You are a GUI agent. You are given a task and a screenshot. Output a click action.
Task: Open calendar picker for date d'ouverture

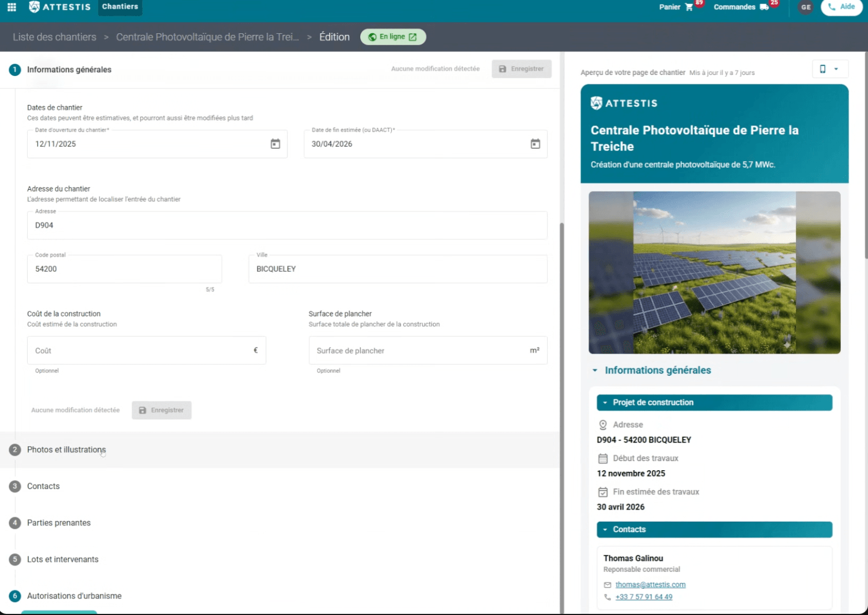pyautogui.click(x=275, y=144)
